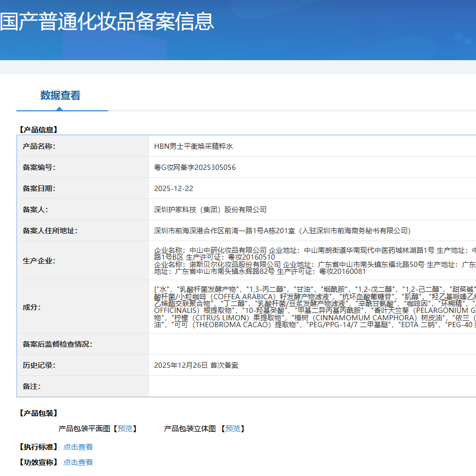
Task: Preview the 产品包装立体图 image
Action: point(233,429)
